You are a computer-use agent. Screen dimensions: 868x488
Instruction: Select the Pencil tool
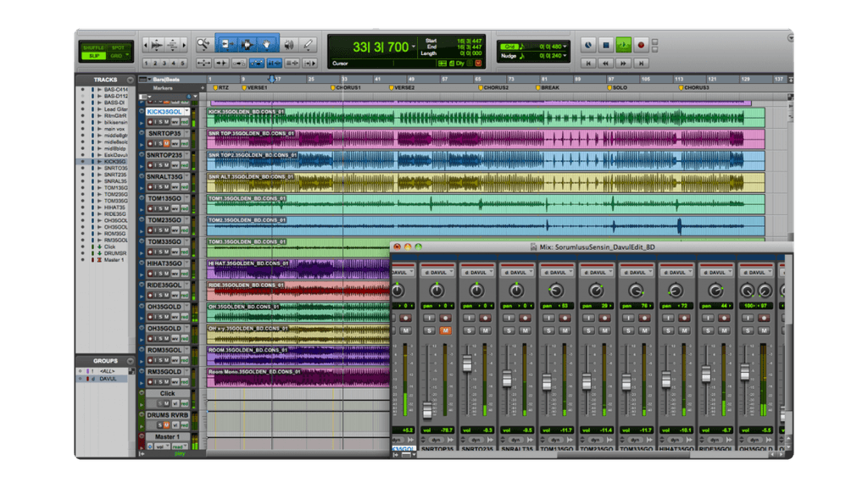click(x=308, y=42)
